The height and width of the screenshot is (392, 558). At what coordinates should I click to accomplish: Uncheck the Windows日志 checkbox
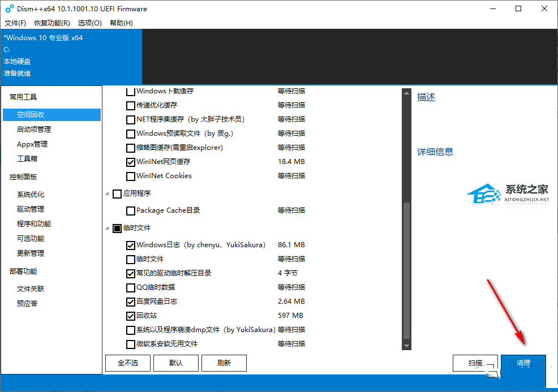point(131,245)
